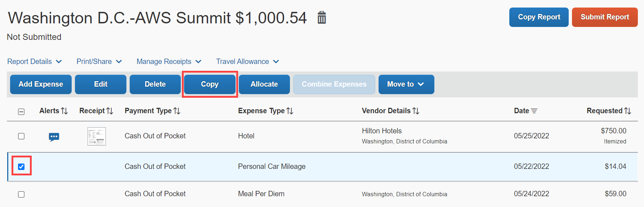Viewport: 644px width, 207px height.
Task: Sort by Alerts column arrows
Action: click(64, 111)
